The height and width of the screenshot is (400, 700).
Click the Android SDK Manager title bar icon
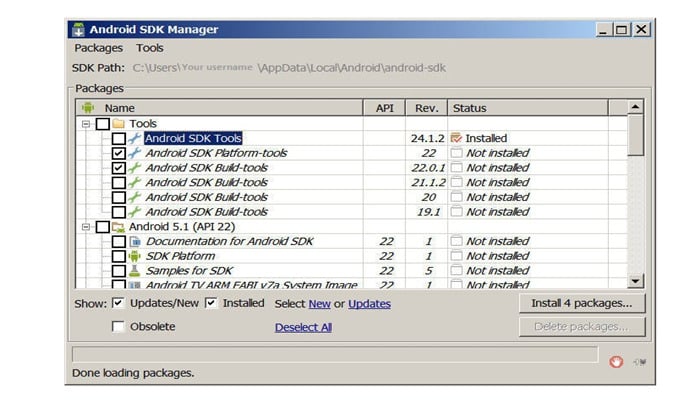(79, 29)
